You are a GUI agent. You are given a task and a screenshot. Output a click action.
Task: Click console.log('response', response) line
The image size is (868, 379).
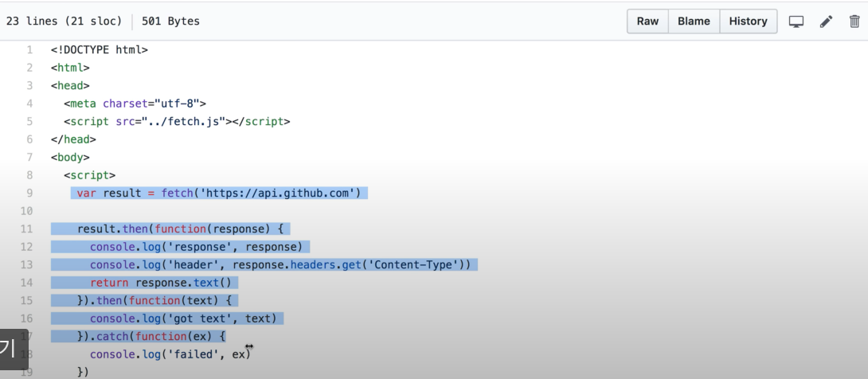point(197,247)
